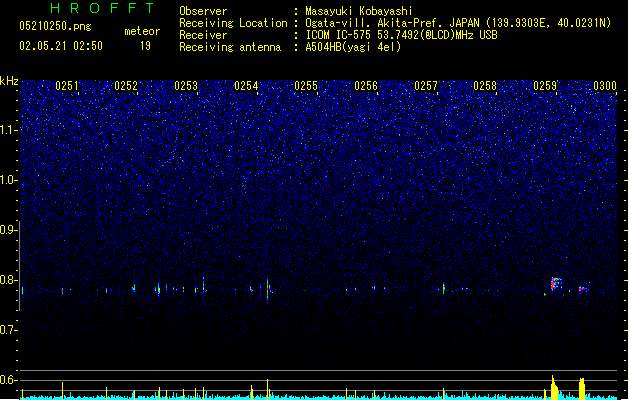Image resolution: width=629 pixels, height=400 pixels.
Task: Click the 0.8 kHz axis label
Action: click(x=9, y=280)
